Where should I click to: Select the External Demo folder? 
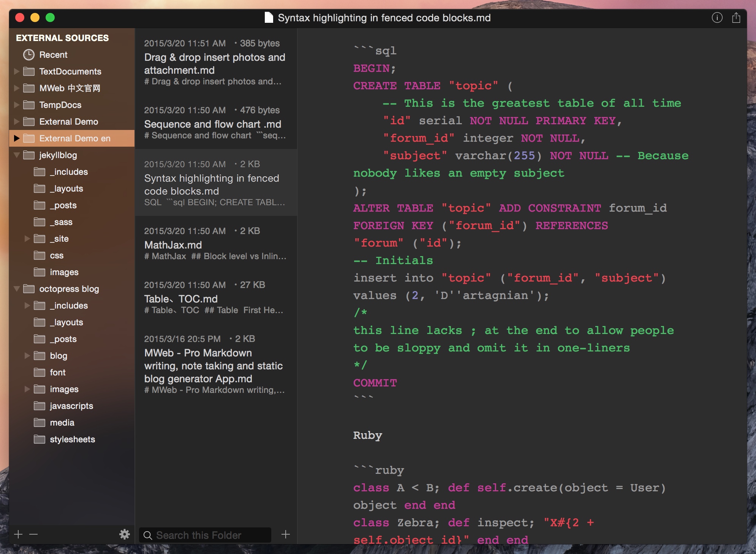(68, 122)
